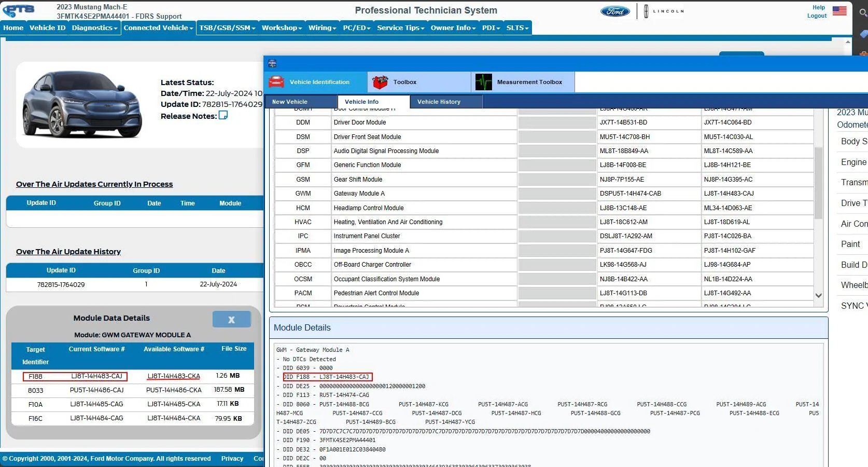Image resolution: width=868 pixels, height=467 pixels.
Task: Select the Gateway Module A row
Action: coord(544,194)
